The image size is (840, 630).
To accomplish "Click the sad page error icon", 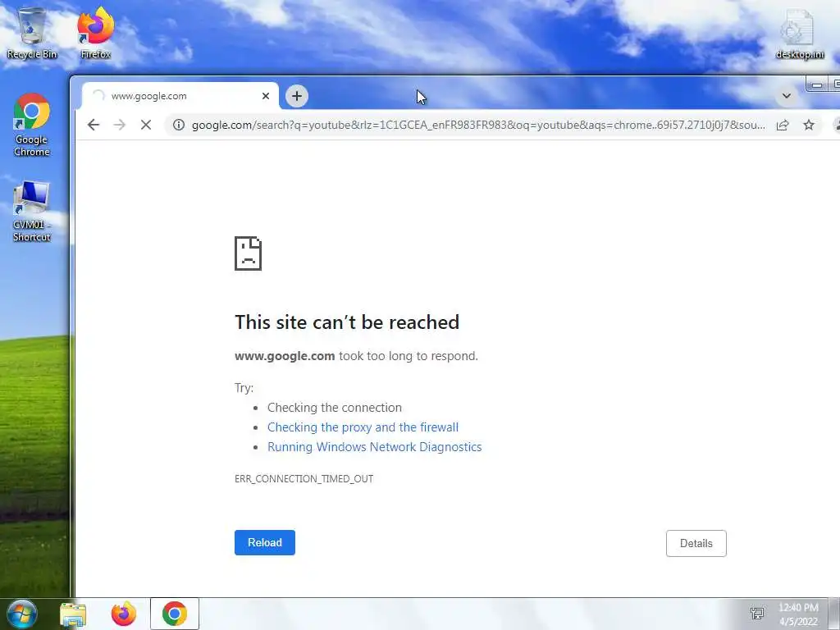I will [248, 253].
